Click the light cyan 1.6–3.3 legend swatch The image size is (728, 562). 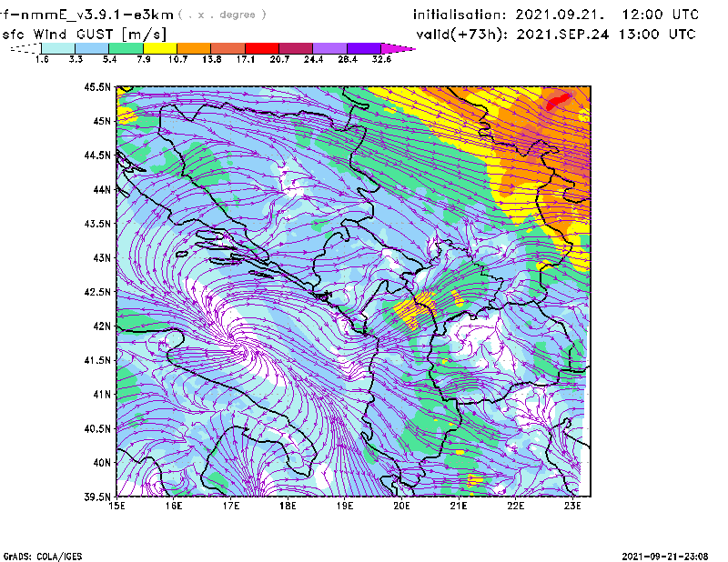point(58,48)
